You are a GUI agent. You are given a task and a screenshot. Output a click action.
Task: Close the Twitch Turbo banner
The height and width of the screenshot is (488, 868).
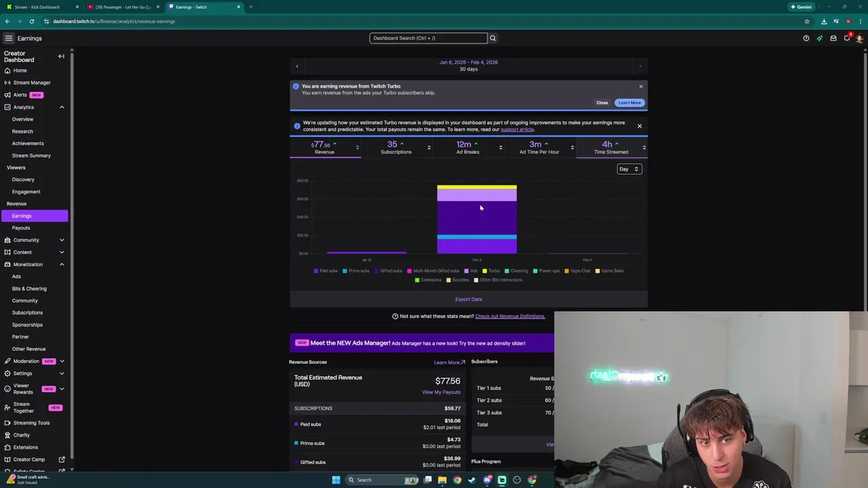coord(641,86)
